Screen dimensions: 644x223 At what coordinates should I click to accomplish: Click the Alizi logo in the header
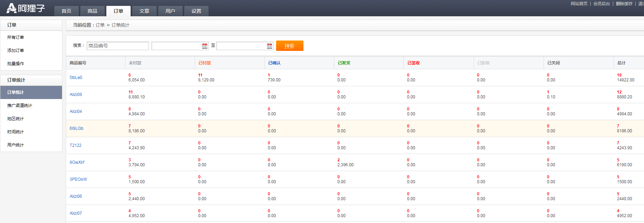tap(26, 8)
